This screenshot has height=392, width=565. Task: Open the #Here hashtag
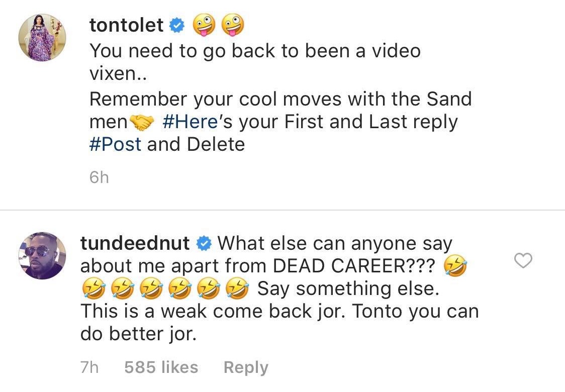click(190, 122)
